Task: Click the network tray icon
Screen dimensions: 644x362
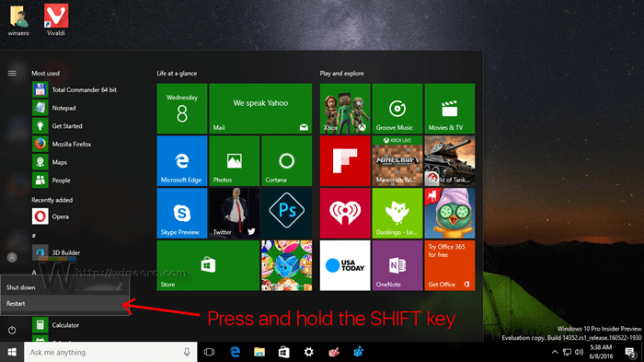Action: [x=568, y=352]
